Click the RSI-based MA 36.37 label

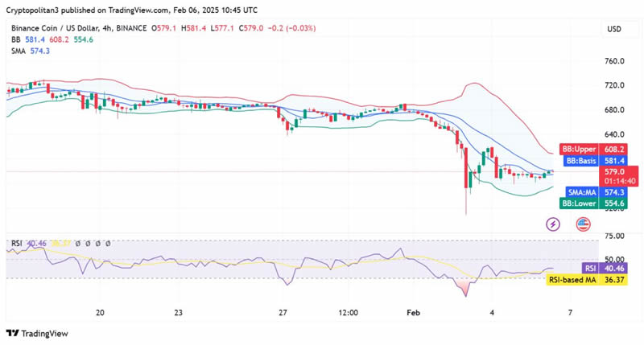[586, 280]
